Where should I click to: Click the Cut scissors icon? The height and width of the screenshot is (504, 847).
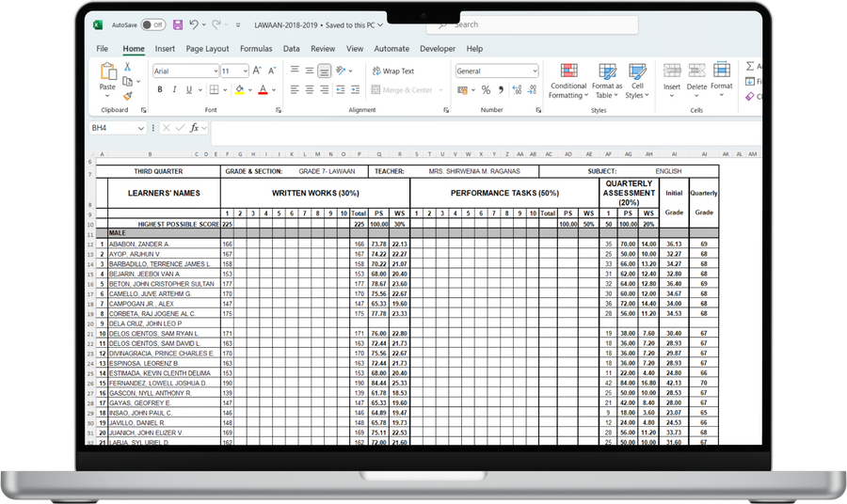127,67
